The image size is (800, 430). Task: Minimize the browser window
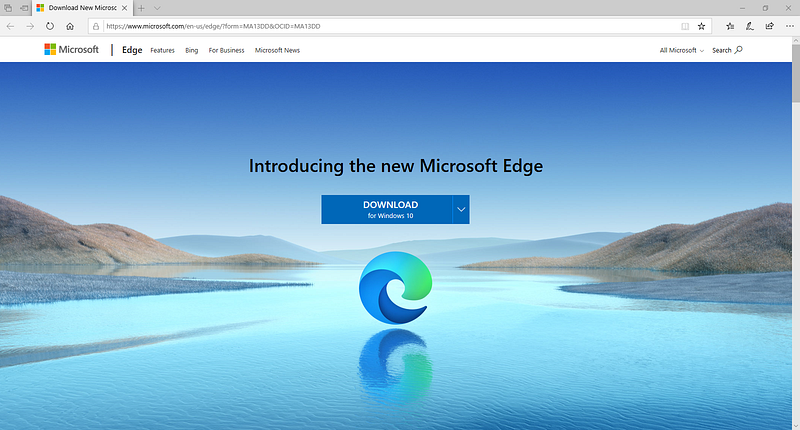coord(742,8)
